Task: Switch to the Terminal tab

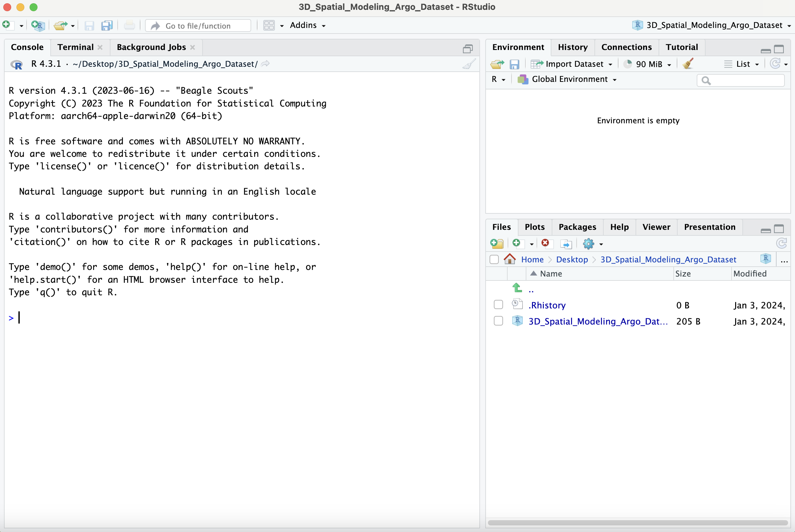Action: coord(75,47)
